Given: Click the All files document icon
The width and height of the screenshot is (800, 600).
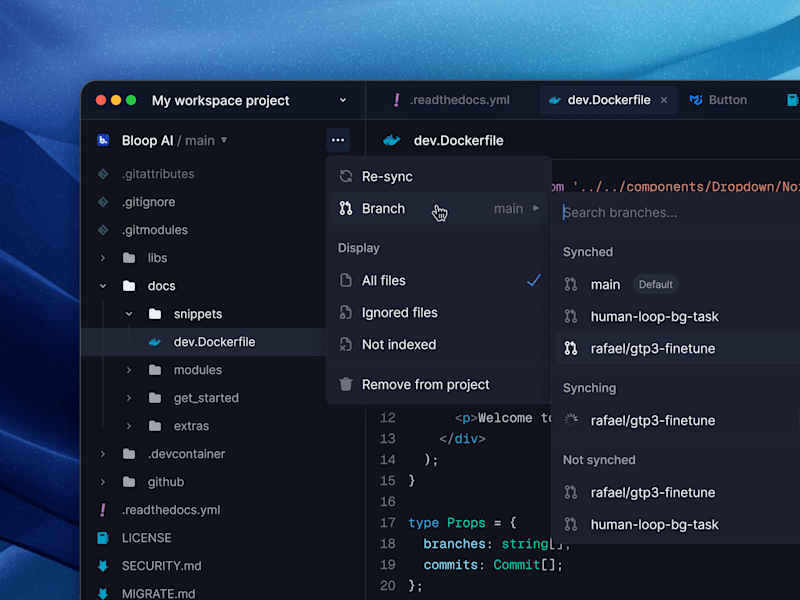Looking at the screenshot, I should 346,281.
